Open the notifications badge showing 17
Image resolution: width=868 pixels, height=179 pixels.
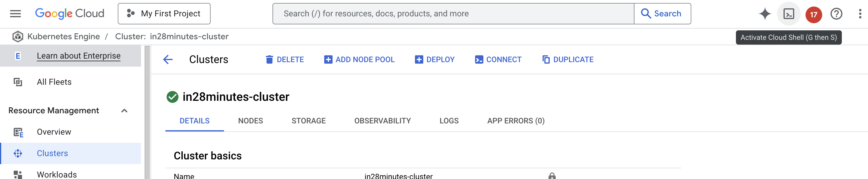813,15
